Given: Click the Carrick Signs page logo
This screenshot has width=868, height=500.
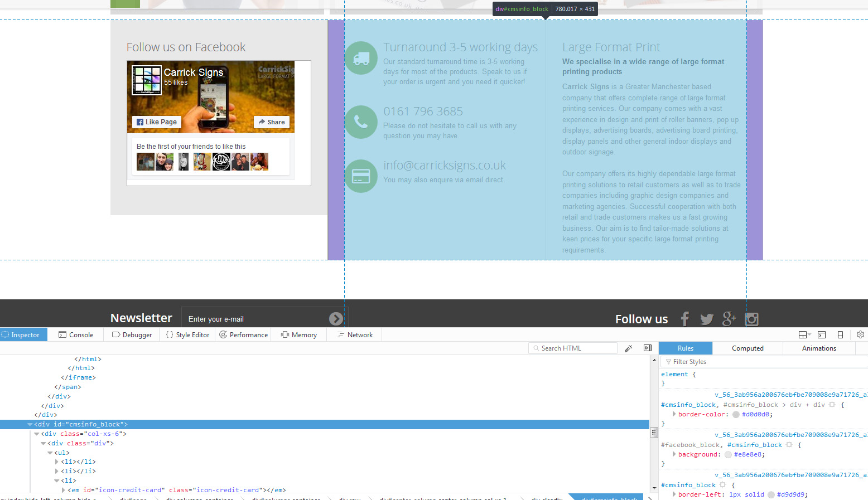Looking at the screenshot, I should [147, 80].
